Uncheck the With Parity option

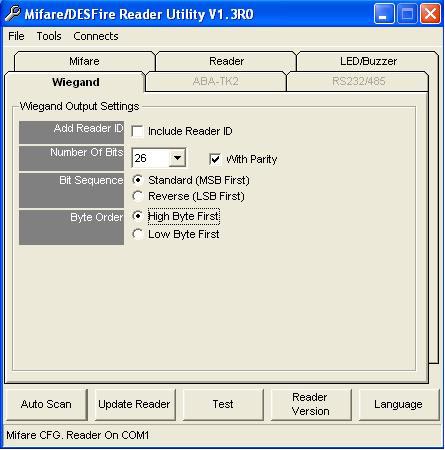(x=215, y=159)
